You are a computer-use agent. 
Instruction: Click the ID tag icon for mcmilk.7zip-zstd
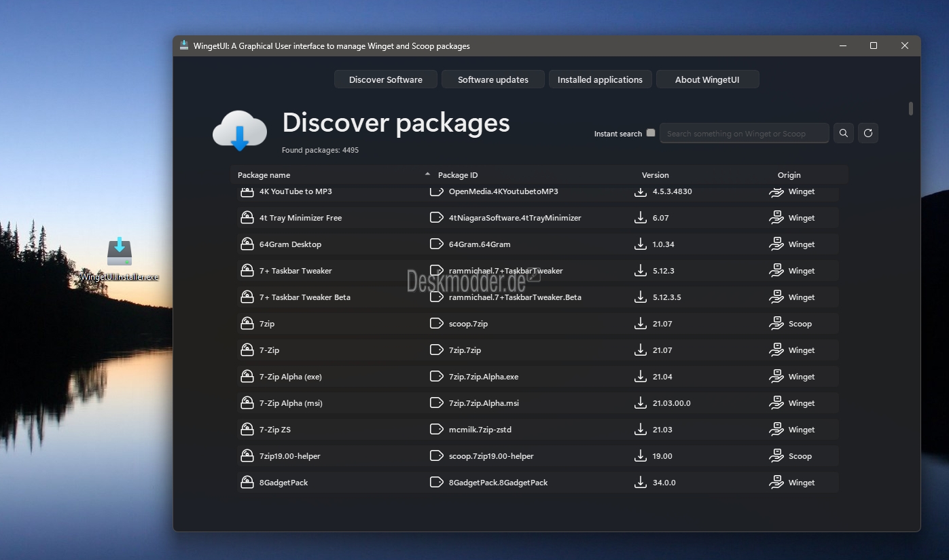(437, 429)
